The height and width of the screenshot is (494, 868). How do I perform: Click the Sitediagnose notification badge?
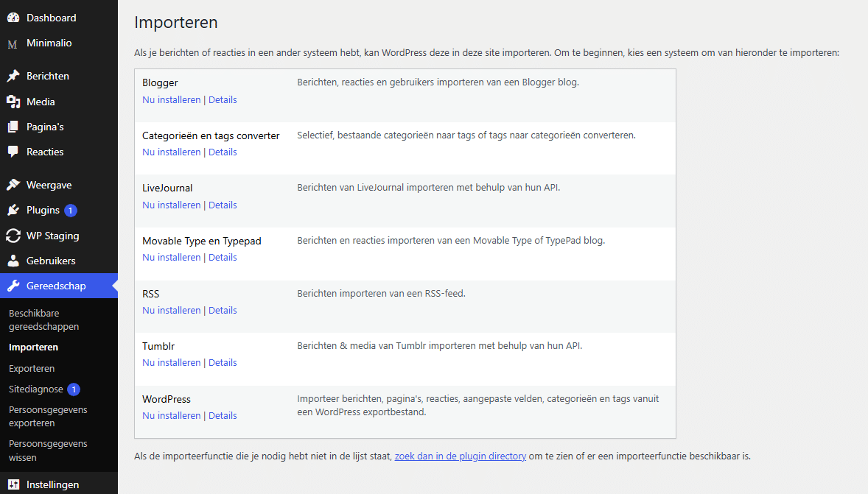click(x=74, y=389)
